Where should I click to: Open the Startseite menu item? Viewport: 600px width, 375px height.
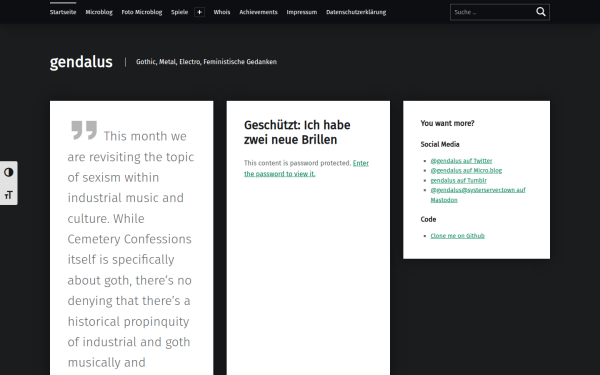click(x=63, y=12)
